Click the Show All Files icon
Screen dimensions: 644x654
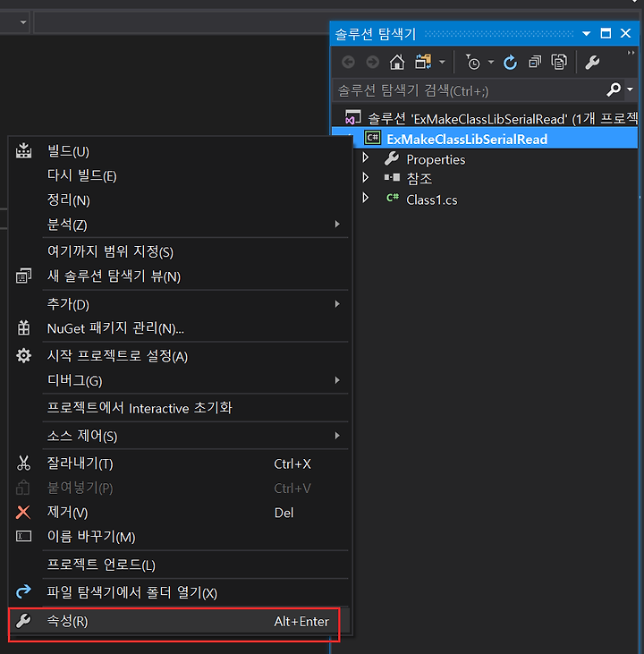coord(559,62)
